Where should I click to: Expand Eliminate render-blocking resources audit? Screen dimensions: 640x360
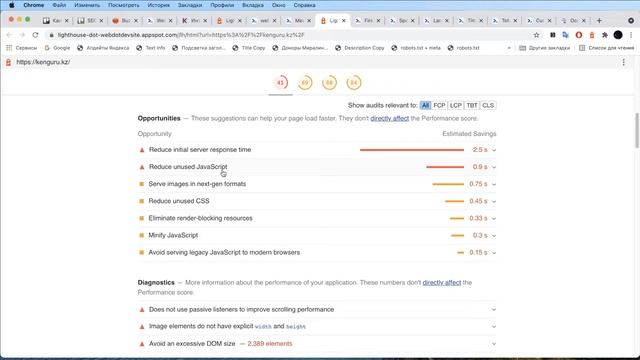(x=317, y=218)
